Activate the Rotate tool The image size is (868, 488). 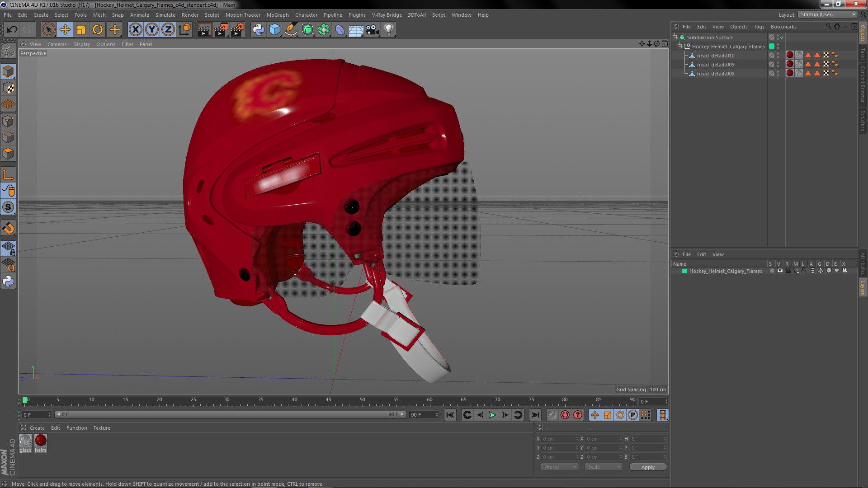[98, 30]
